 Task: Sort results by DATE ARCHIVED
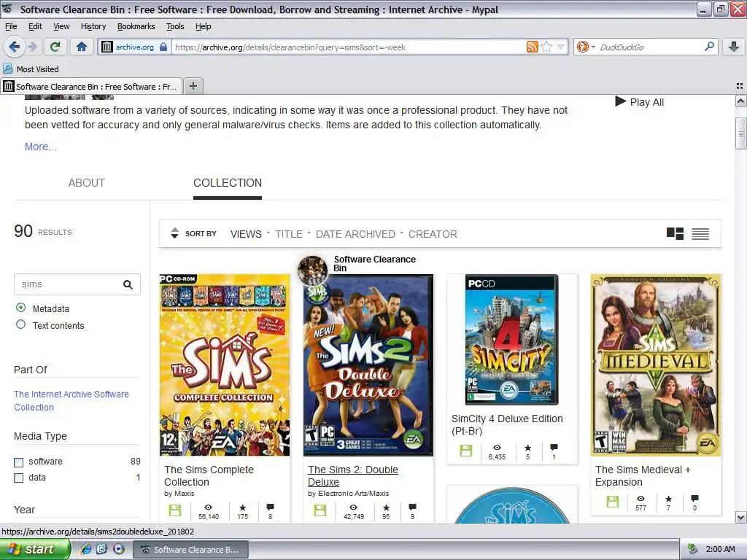tap(355, 234)
